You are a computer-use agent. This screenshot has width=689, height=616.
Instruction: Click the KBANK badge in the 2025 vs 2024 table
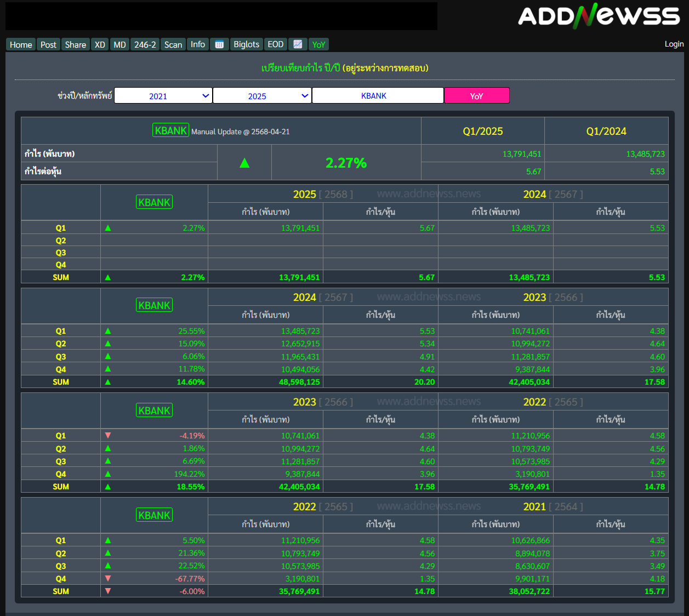coord(154,202)
